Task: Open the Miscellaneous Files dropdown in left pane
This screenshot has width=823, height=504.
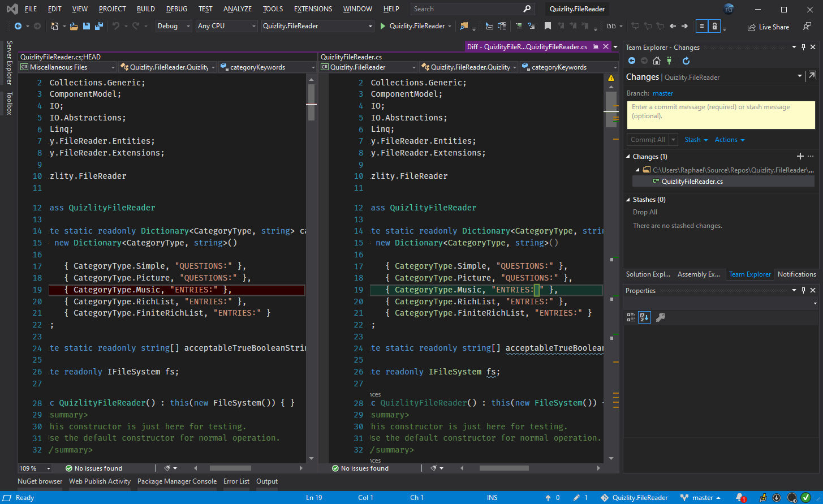Action: coord(67,67)
